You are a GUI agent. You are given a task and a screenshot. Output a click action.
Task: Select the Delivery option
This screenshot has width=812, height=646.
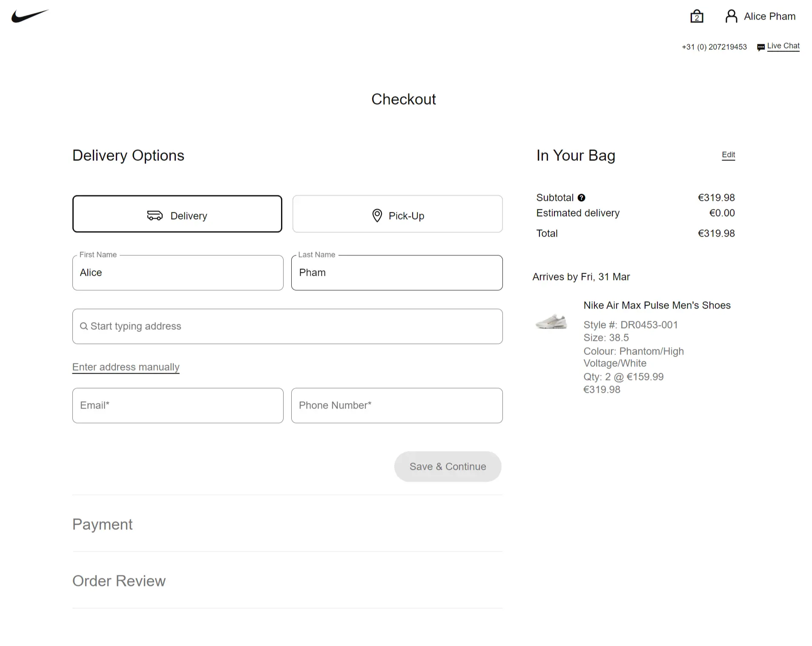pyautogui.click(x=177, y=214)
